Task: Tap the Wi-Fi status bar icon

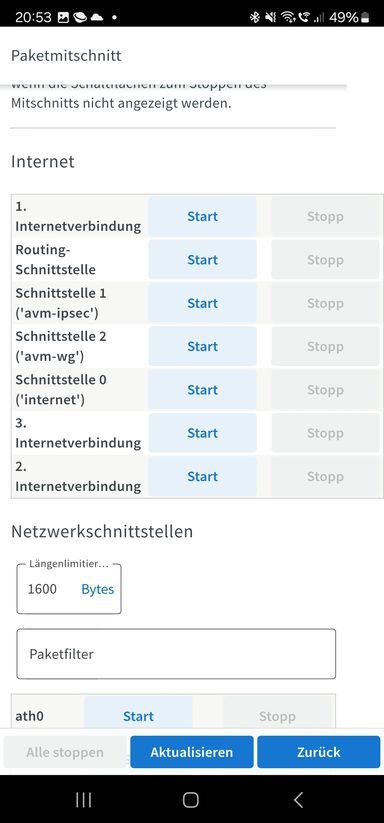Action: pos(287,17)
